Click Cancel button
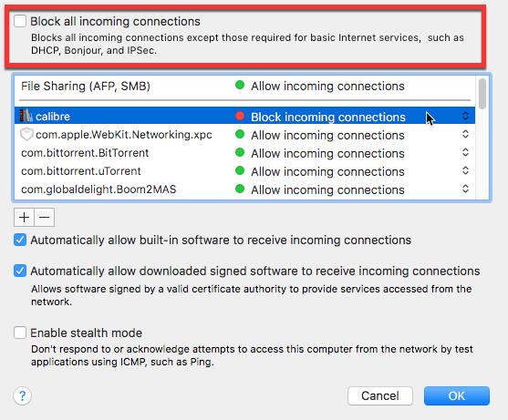 pyautogui.click(x=380, y=395)
